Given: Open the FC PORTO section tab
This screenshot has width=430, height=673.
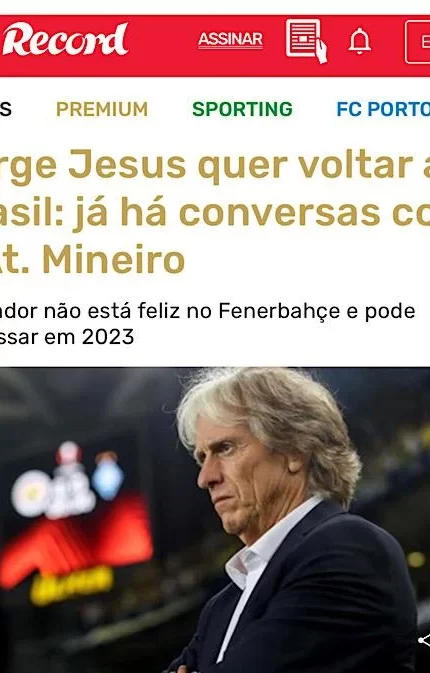Looking at the screenshot, I should click(383, 109).
